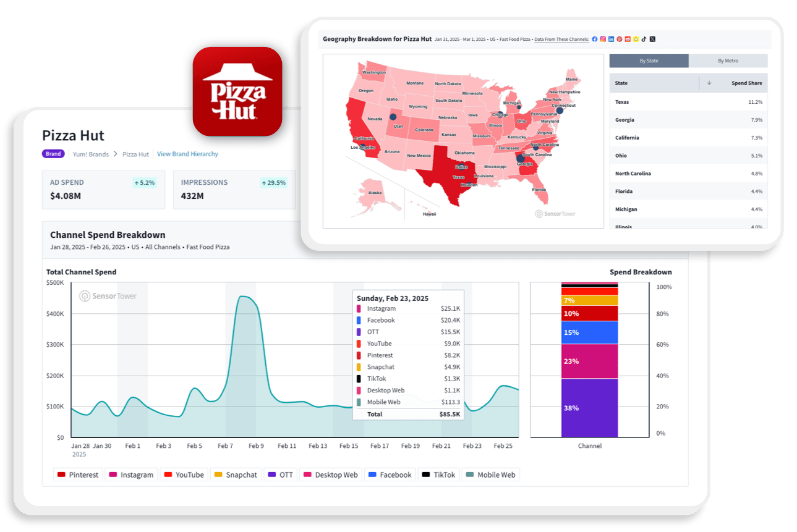This screenshot has height=532, width=797.
Task: Toggle Instagram series in chart legend
Action: 131,475
